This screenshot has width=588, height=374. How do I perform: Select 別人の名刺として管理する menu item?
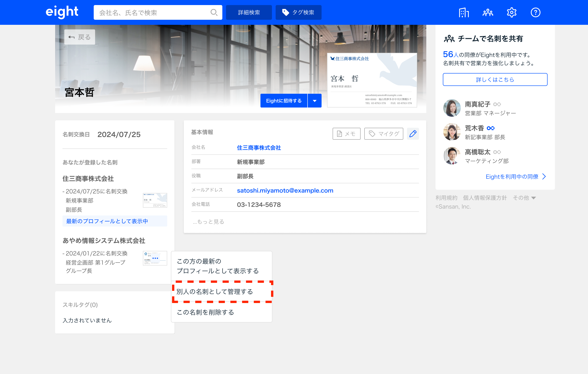tap(214, 292)
